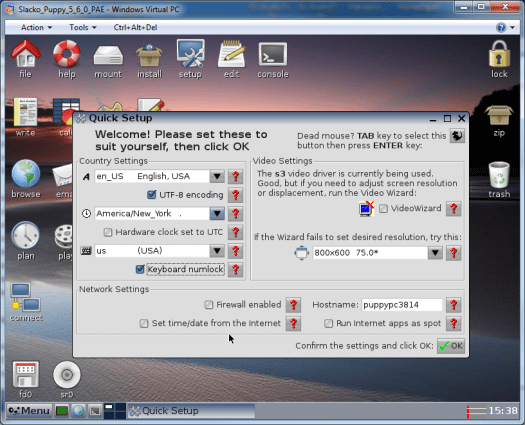Show help for Keyboard numlock

(x=235, y=270)
